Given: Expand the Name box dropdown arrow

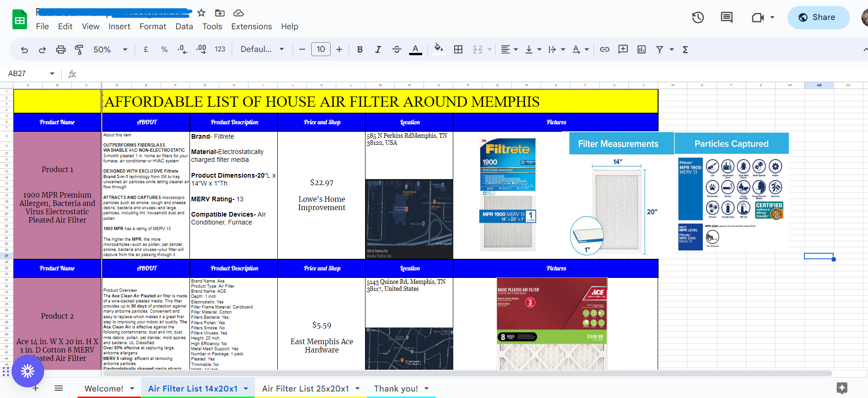Looking at the screenshot, I should tap(52, 74).
